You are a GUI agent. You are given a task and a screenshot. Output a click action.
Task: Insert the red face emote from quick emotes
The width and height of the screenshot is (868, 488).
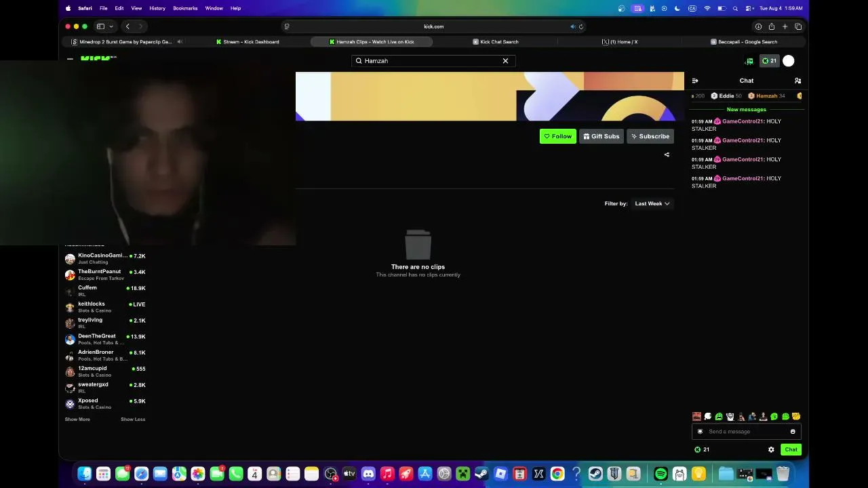pyautogui.click(x=696, y=416)
